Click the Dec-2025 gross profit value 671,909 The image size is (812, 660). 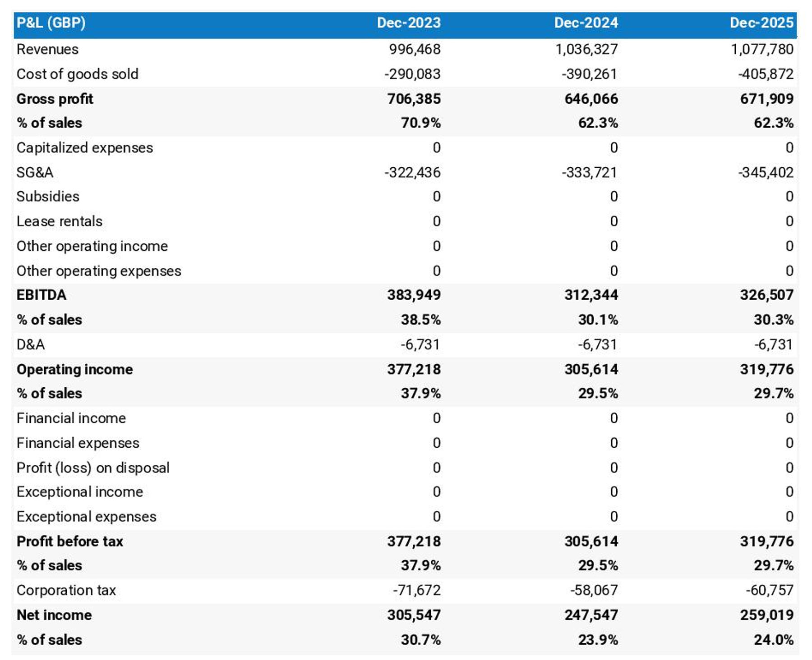click(x=766, y=99)
